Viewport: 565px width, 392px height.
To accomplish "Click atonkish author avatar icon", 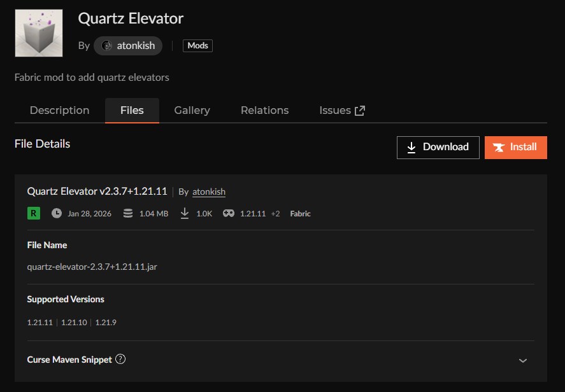I will [x=107, y=46].
